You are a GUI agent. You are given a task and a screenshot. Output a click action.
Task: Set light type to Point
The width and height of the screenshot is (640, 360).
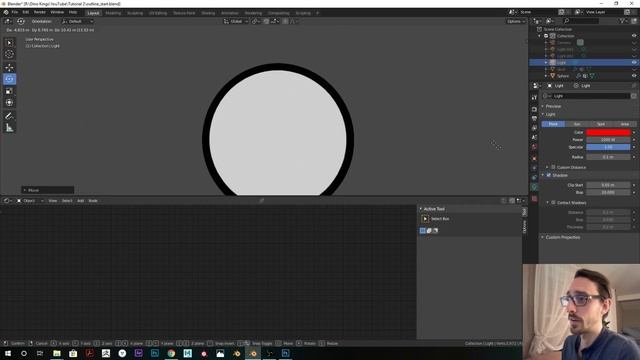click(x=553, y=124)
